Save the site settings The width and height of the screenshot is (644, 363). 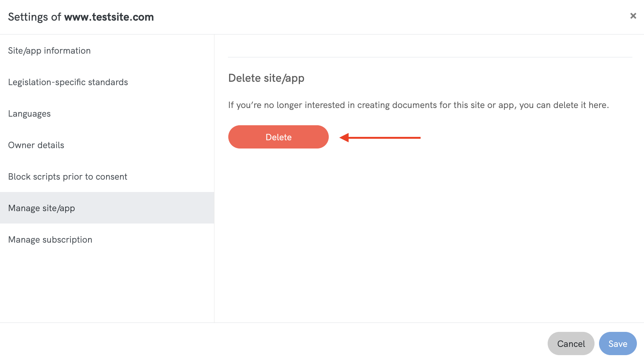[617, 343]
